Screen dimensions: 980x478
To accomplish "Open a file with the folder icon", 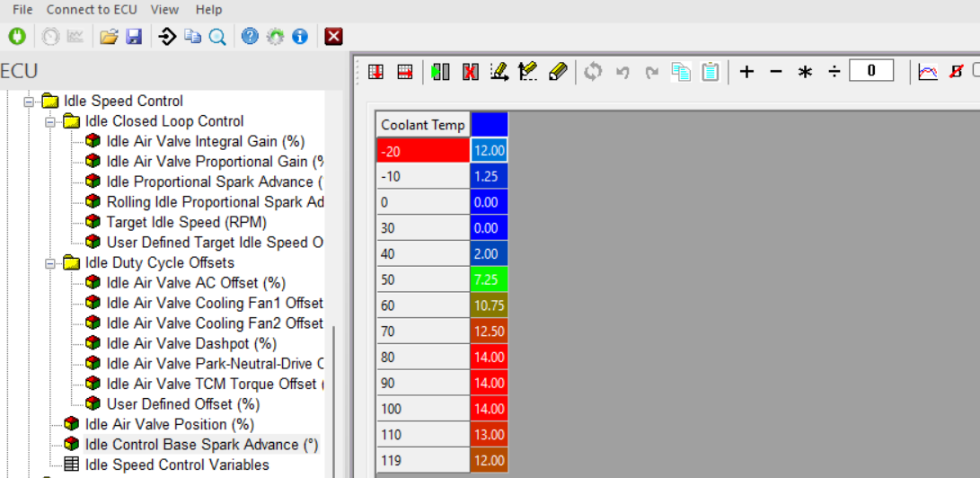I will pyautogui.click(x=109, y=37).
